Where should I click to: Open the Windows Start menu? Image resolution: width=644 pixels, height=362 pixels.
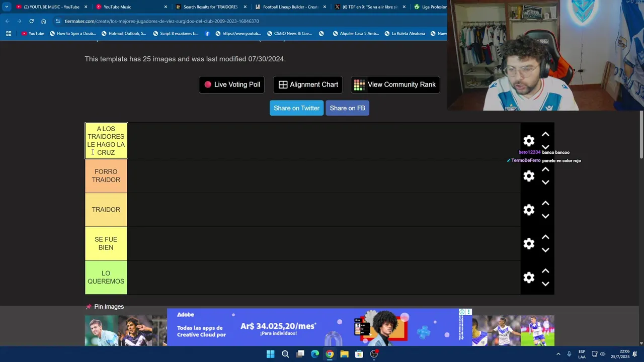click(x=270, y=354)
